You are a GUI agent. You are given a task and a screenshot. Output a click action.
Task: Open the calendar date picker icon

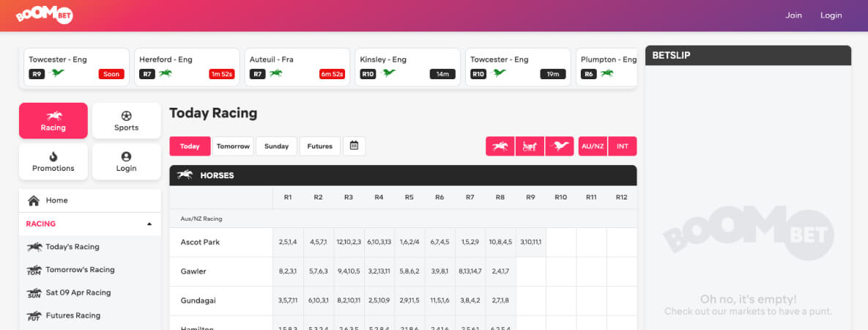(x=355, y=146)
